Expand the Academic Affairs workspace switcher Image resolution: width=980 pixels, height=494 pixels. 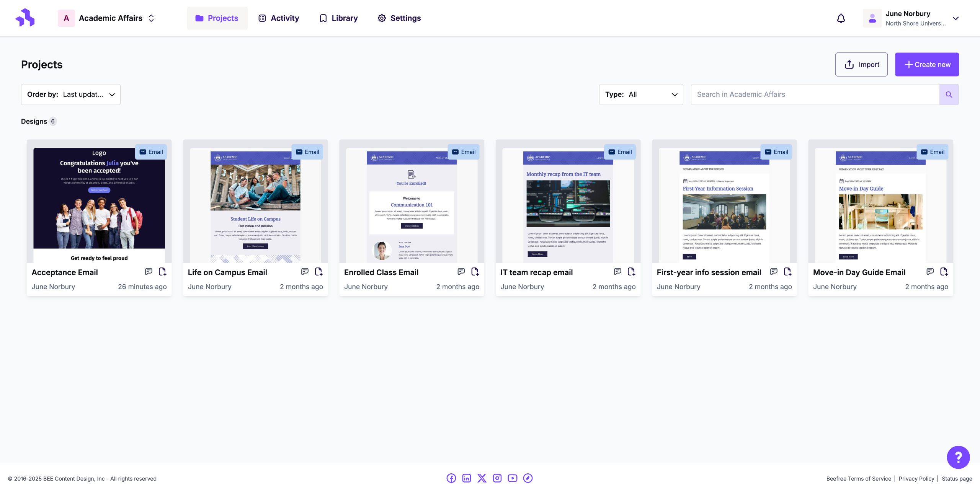pyautogui.click(x=151, y=18)
